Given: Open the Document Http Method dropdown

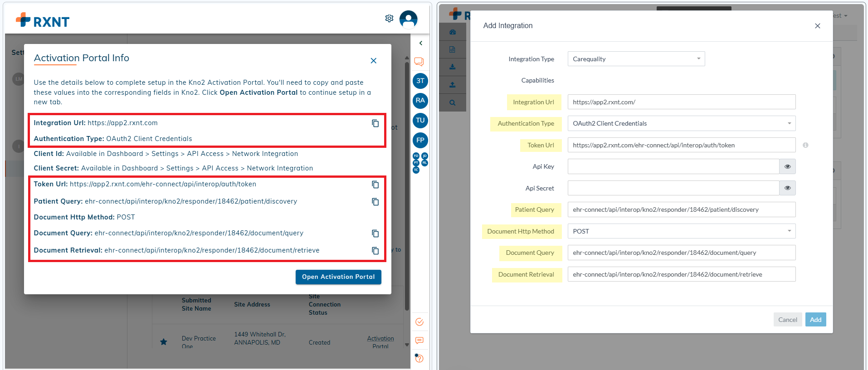Looking at the screenshot, I should [682, 231].
